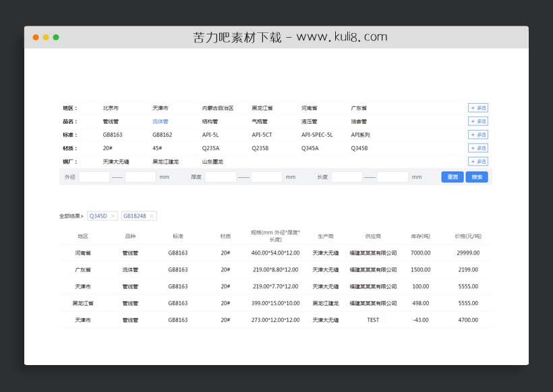553x392 pixels.
Task: Click the 长度 input field
Action: pos(347,176)
